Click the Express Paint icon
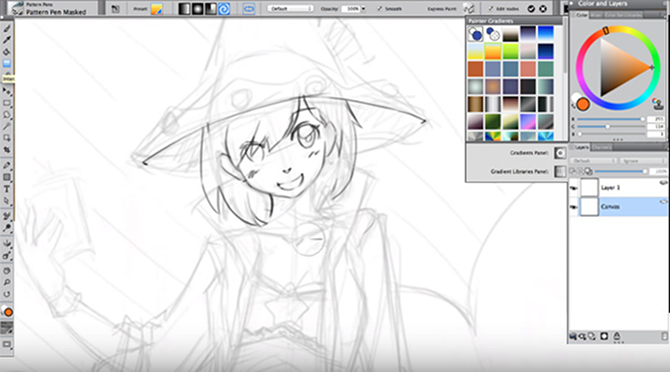 pyautogui.click(x=469, y=9)
